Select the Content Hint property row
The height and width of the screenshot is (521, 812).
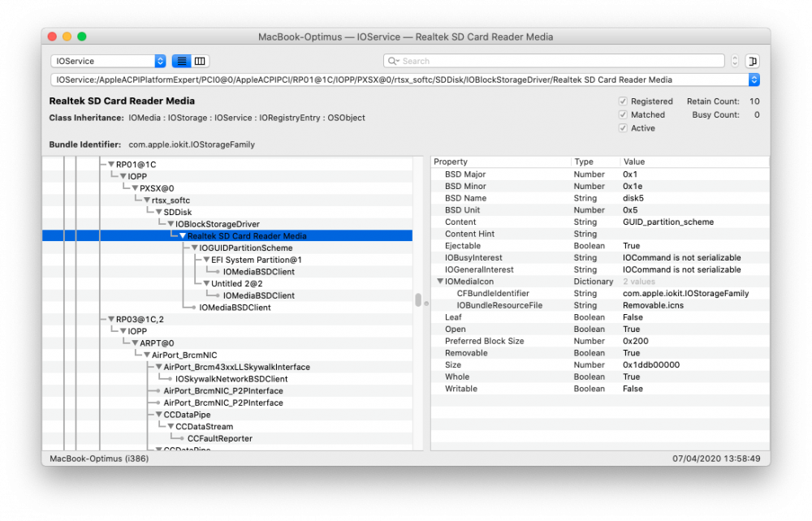(600, 234)
